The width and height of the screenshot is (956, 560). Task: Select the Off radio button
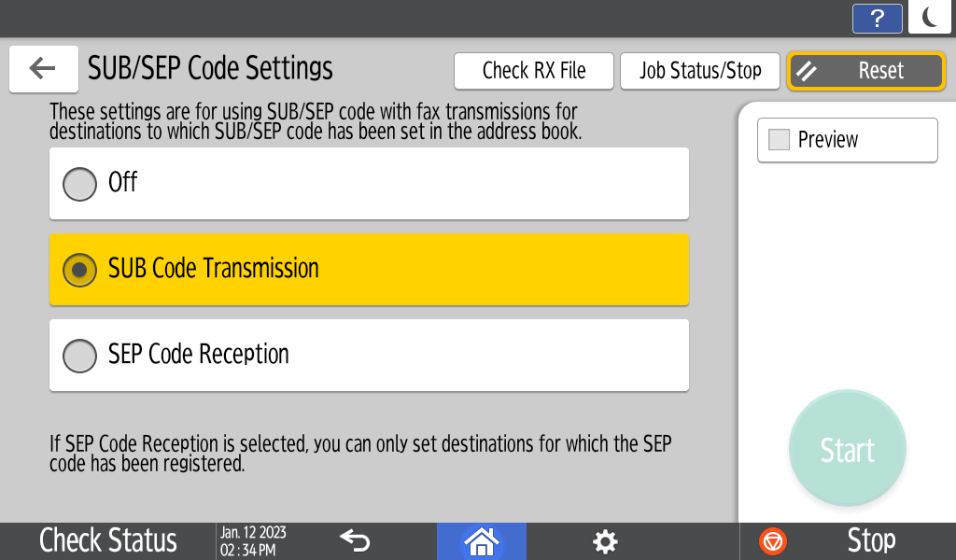79,184
